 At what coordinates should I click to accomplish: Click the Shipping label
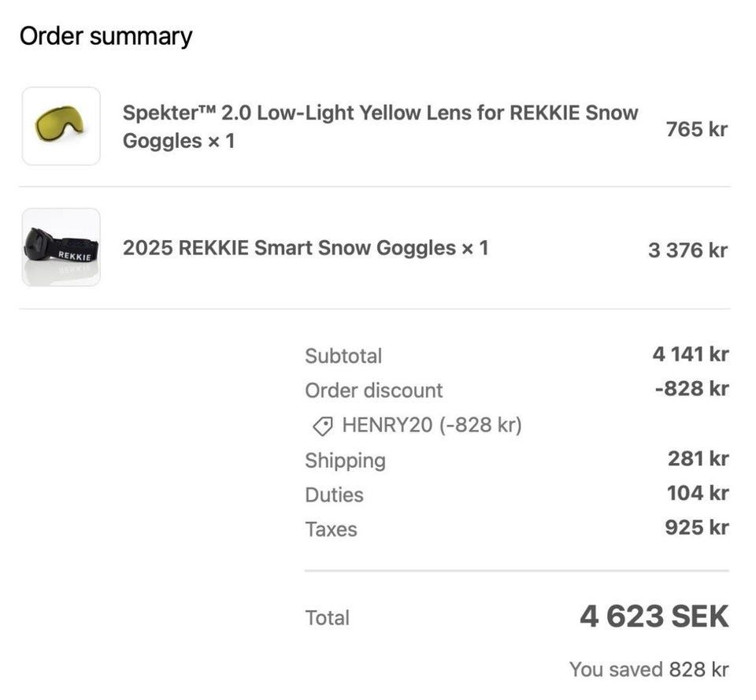click(345, 461)
